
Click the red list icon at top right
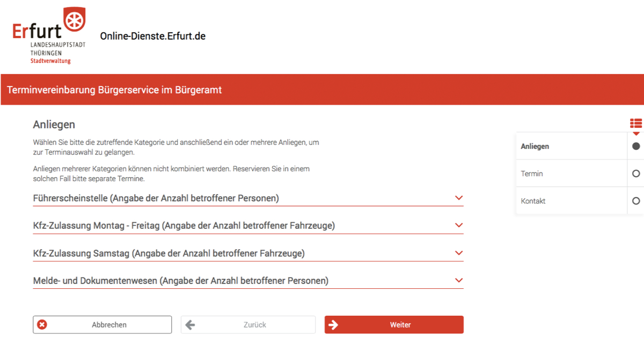635,123
